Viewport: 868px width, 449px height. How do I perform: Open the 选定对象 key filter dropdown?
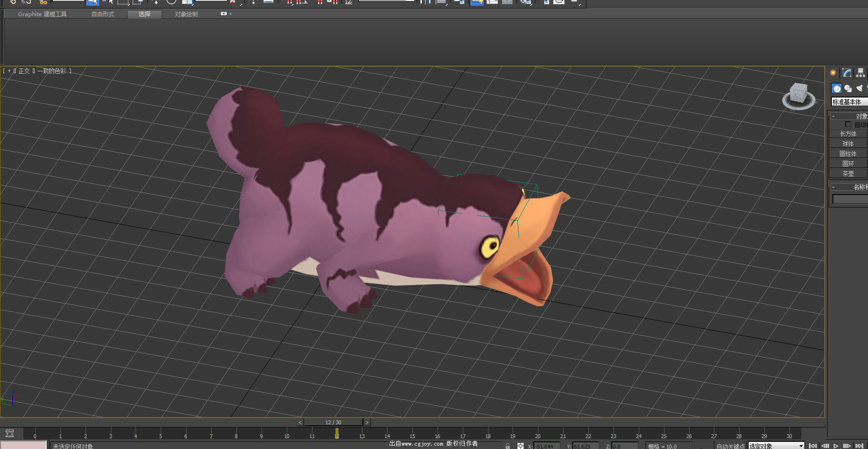click(776, 446)
